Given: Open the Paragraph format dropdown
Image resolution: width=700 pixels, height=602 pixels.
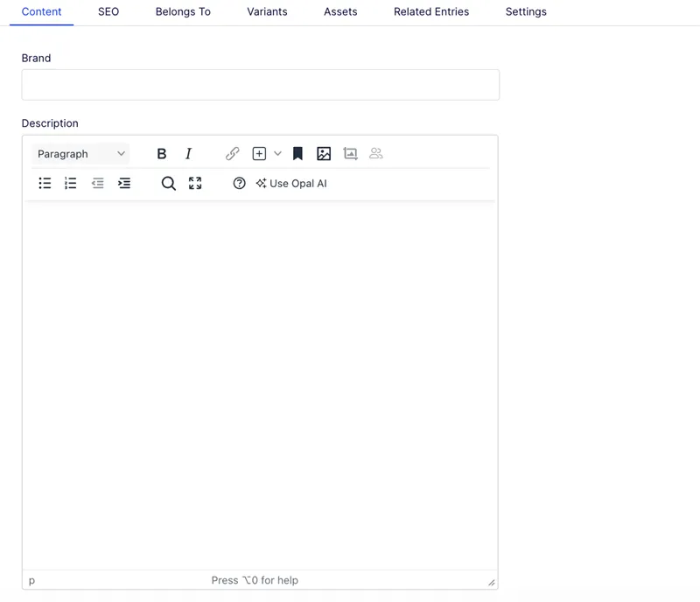Looking at the screenshot, I should [80, 154].
